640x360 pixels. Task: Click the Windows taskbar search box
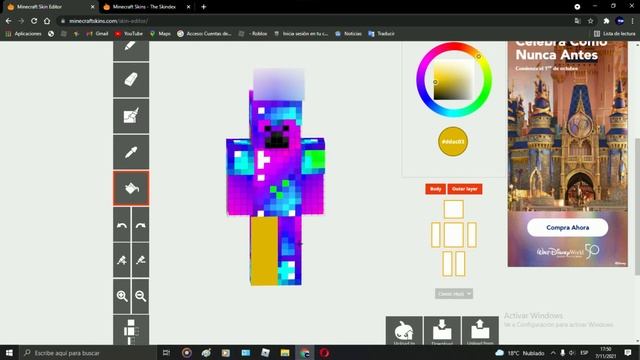tap(89, 353)
